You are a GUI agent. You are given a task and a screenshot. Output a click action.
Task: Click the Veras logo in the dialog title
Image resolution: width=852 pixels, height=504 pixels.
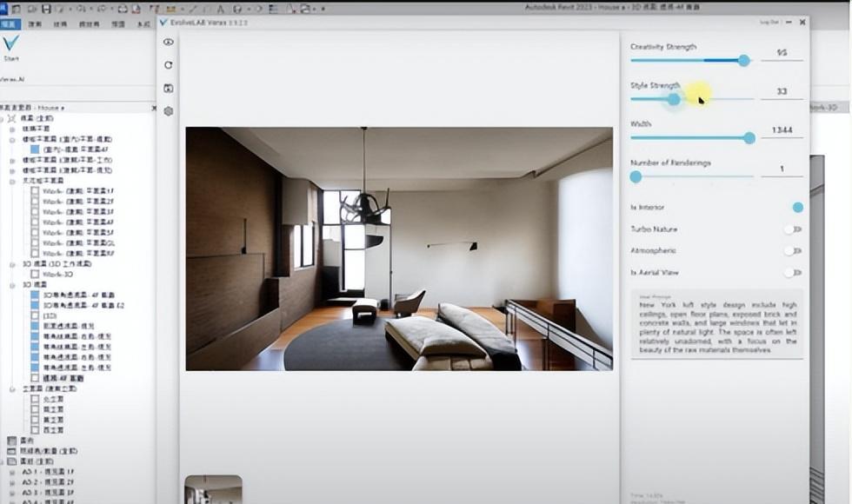[163, 23]
